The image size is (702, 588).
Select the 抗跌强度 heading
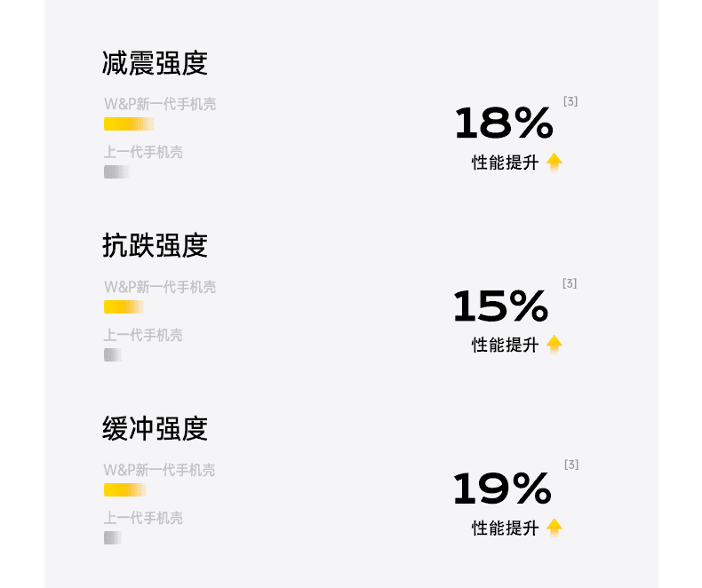click(x=155, y=245)
